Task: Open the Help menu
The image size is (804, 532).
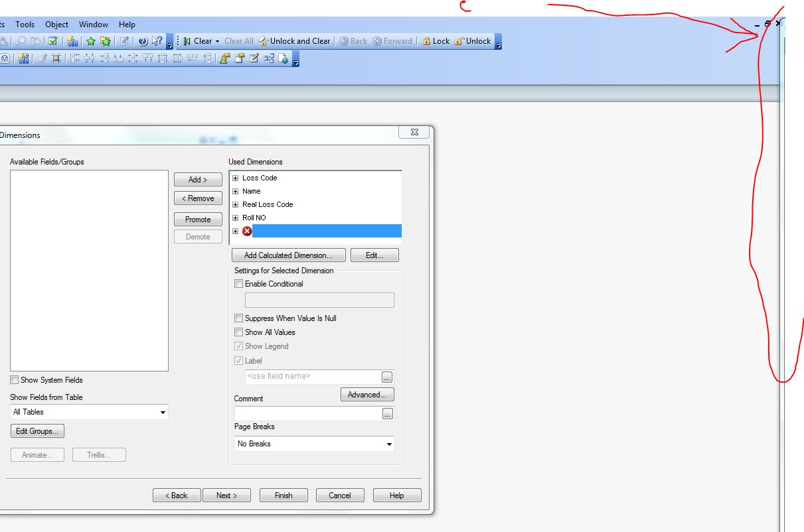Action: coord(127,25)
